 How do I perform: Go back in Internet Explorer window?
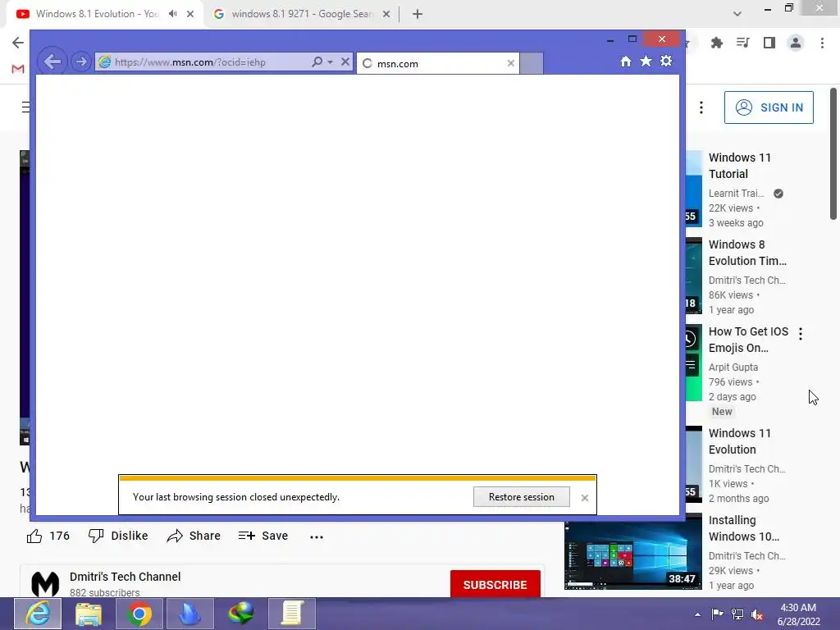click(52, 62)
